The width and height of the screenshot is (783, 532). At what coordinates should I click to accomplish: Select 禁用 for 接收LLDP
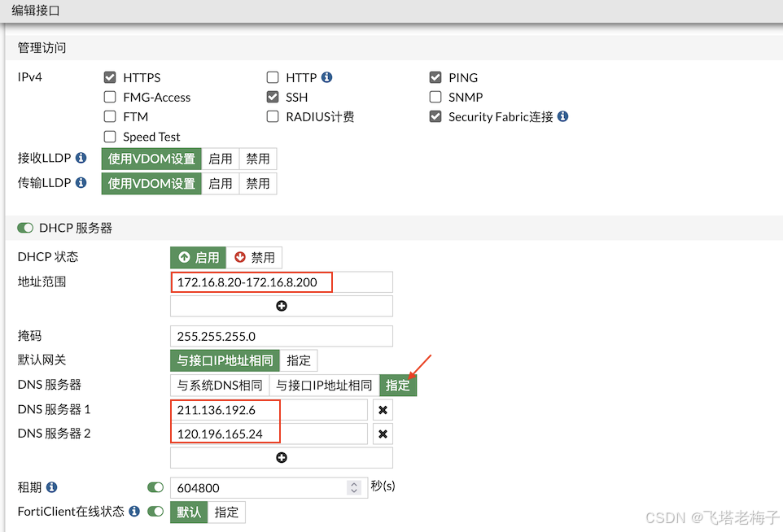click(x=258, y=159)
